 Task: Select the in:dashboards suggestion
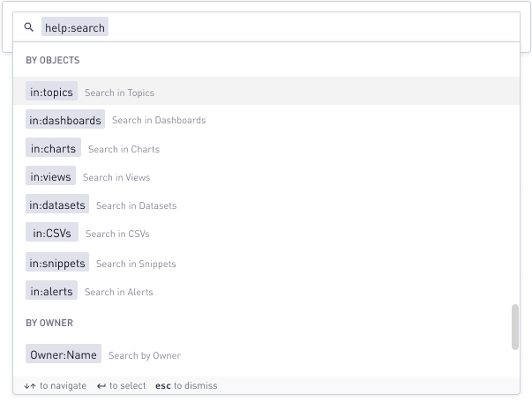65,119
